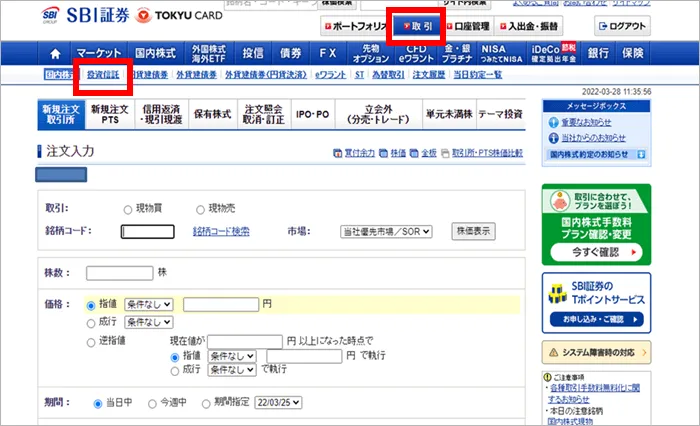This screenshot has width=700, height=426.
Task: Open the iDeCo navigation item
Action: point(553,53)
